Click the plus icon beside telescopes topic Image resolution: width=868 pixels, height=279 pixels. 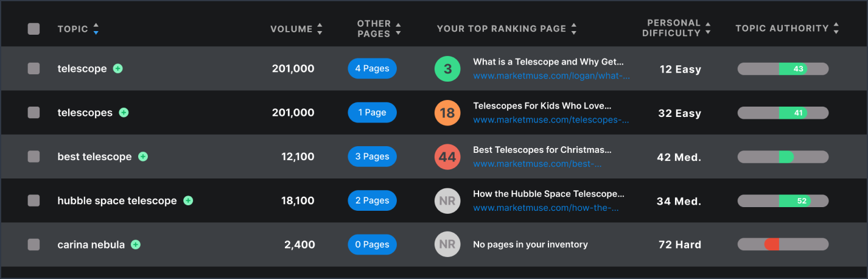[x=124, y=113]
